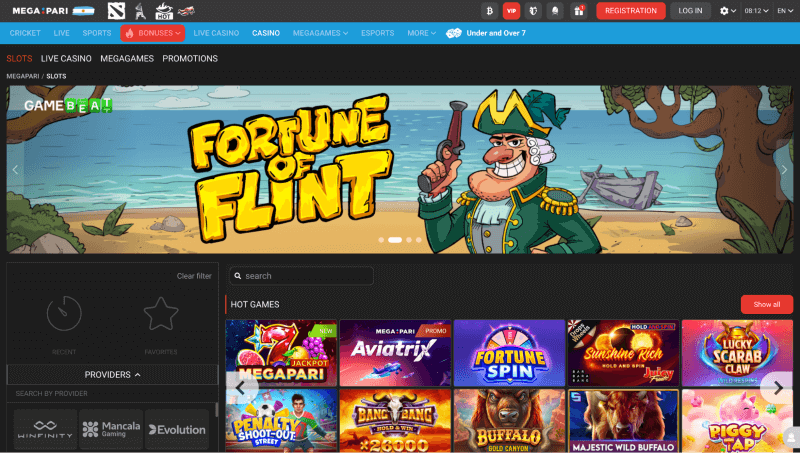The width and height of the screenshot is (800, 453).
Task: Filter by Winfinity provider
Action: tap(45, 429)
